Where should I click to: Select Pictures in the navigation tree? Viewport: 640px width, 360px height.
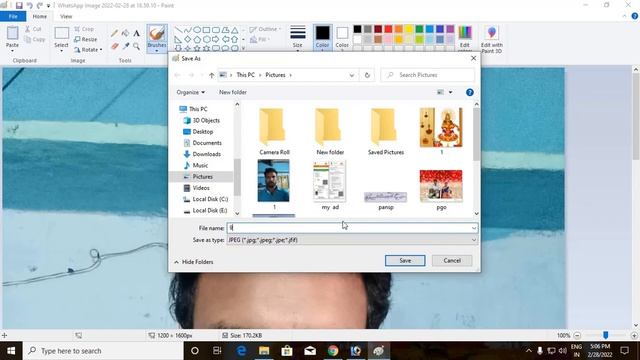click(202, 177)
